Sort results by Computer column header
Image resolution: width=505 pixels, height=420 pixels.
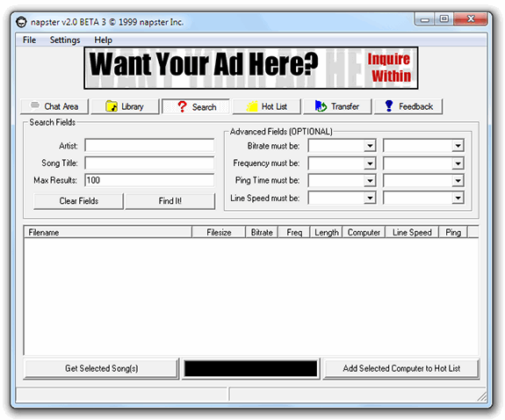[x=364, y=232]
